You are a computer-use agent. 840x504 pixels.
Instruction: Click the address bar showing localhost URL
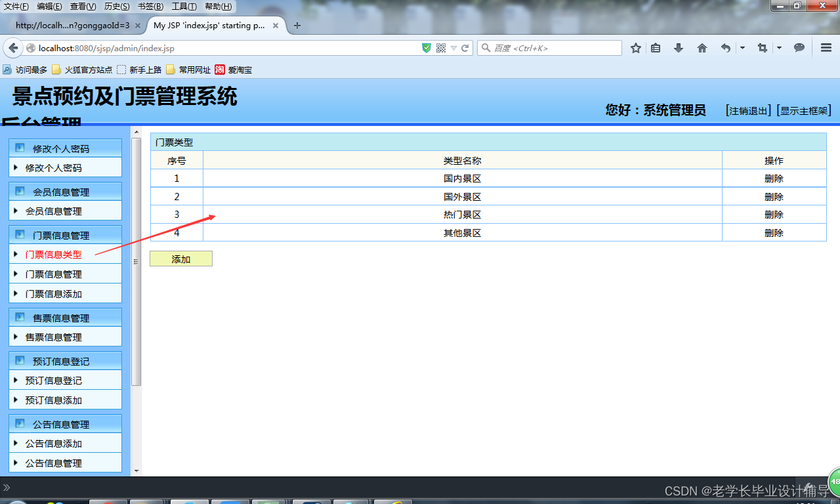[x=197, y=47]
